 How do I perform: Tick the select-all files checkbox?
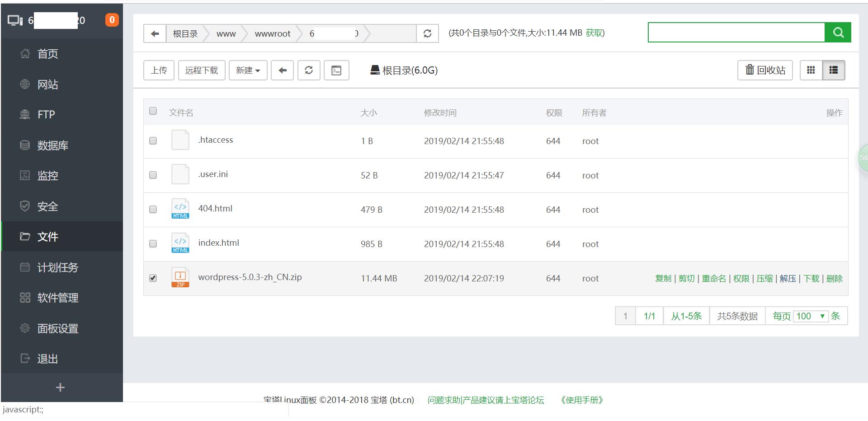(x=153, y=111)
